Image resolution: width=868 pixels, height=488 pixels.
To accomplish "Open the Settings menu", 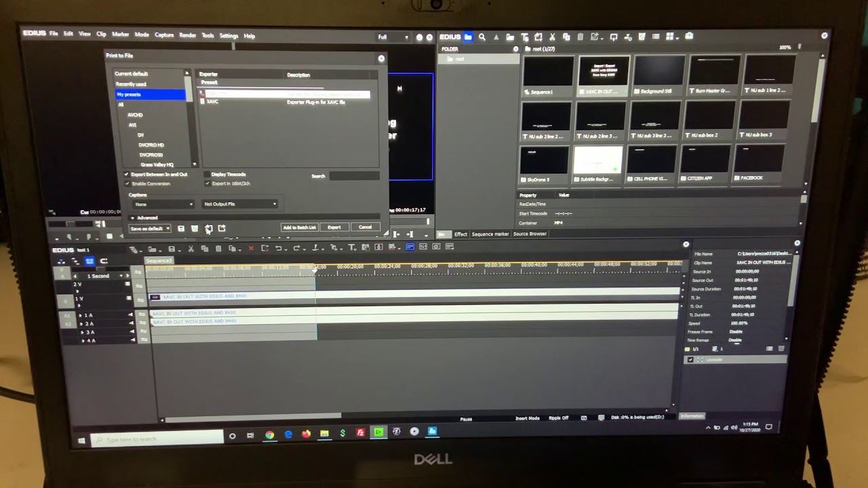I will [229, 36].
